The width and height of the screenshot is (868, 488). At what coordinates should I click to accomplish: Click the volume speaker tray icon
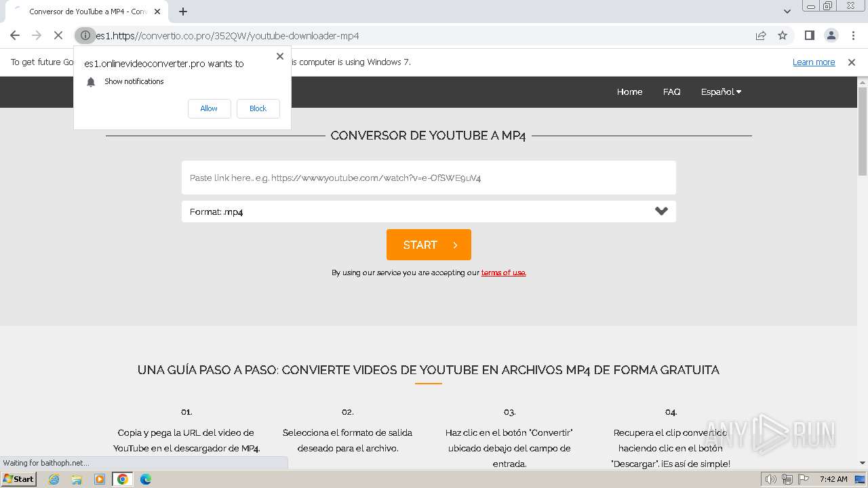pos(770,479)
